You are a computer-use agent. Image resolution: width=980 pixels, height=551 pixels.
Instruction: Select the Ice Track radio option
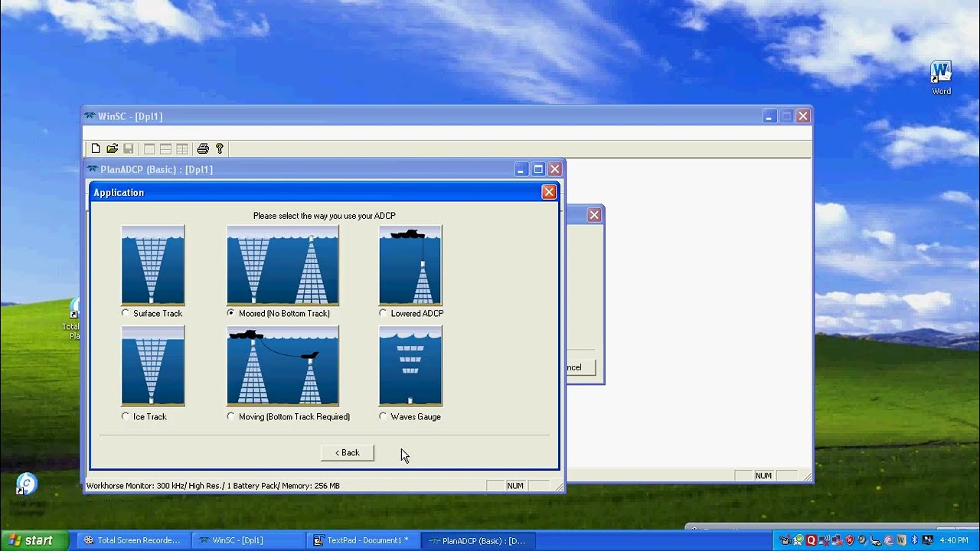pyautogui.click(x=126, y=416)
